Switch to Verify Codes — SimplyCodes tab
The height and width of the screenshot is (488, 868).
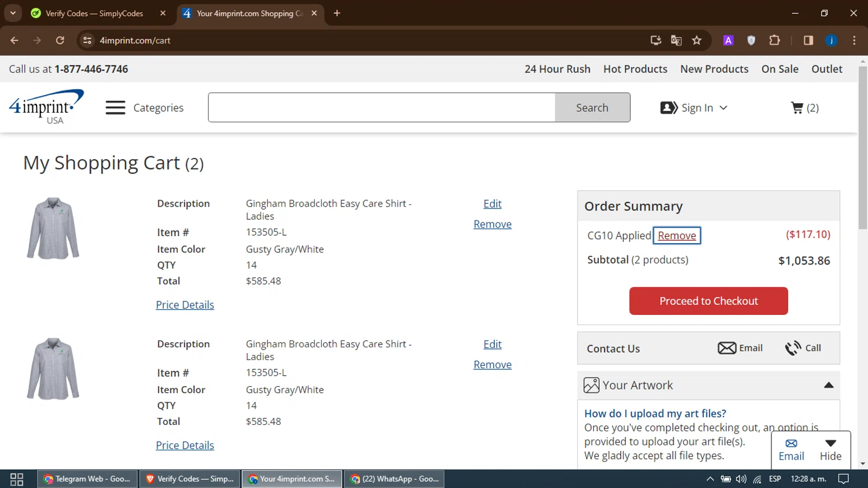click(95, 13)
